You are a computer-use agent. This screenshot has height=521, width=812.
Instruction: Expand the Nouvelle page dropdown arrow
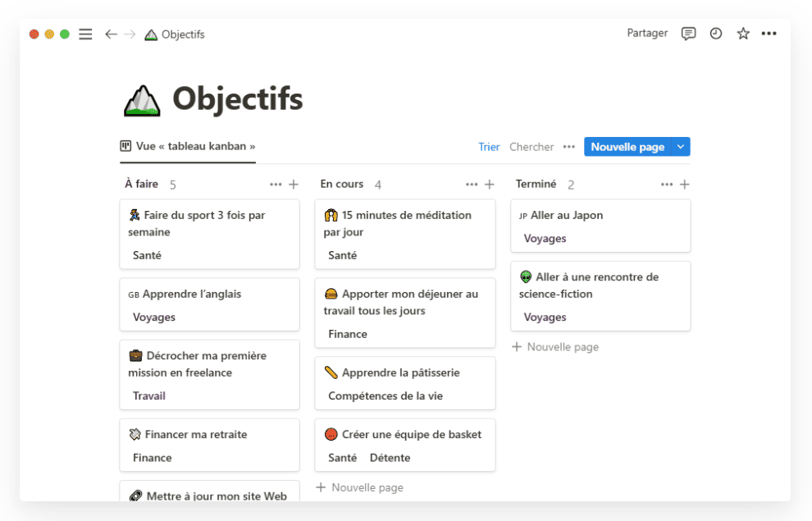click(681, 147)
